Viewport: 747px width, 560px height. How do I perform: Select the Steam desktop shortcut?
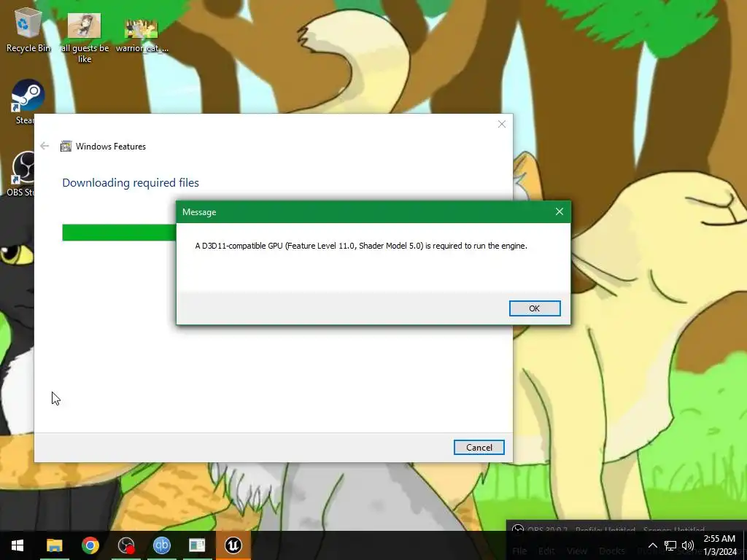[x=27, y=101]
